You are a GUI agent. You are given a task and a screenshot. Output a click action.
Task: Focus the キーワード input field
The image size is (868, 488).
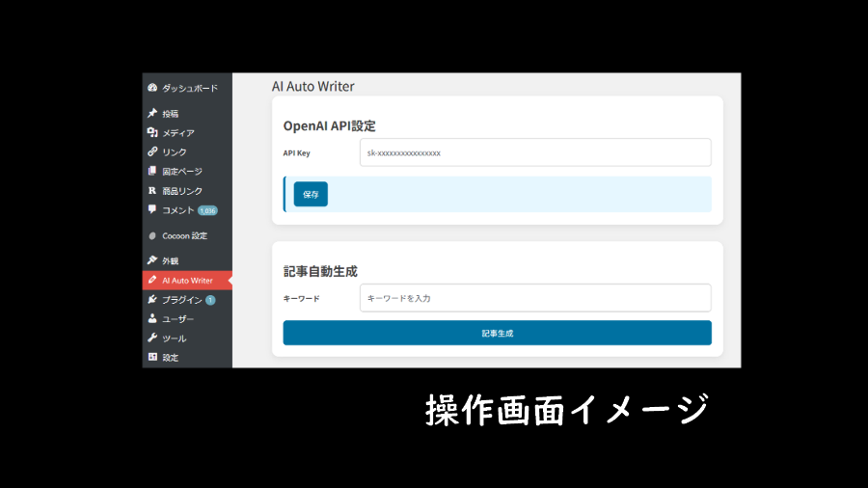coord(535,298)
